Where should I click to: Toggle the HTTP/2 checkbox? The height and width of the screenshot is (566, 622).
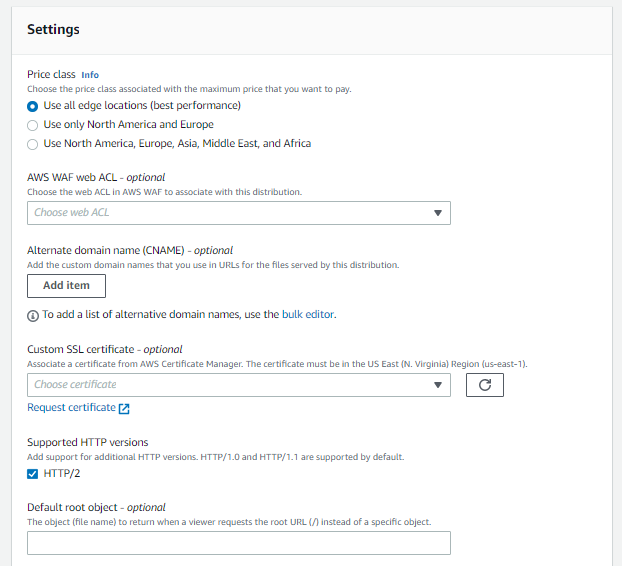[33, 473]
